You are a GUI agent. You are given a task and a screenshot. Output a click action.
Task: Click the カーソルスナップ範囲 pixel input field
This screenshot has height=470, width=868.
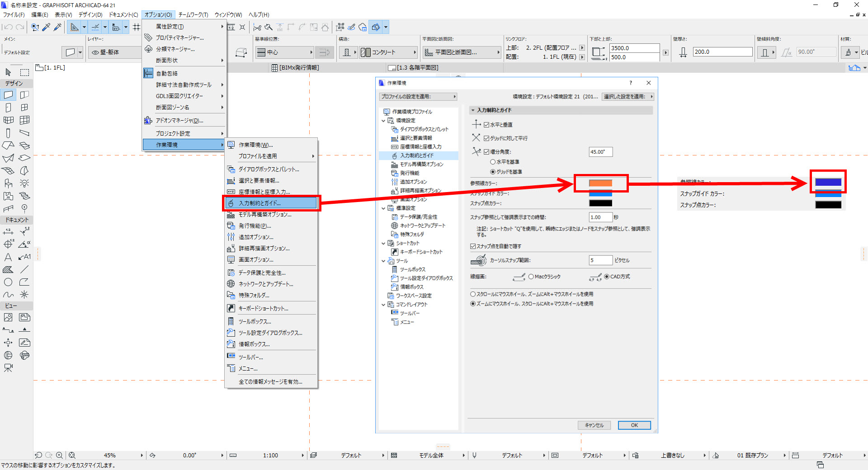pos(600,260)
